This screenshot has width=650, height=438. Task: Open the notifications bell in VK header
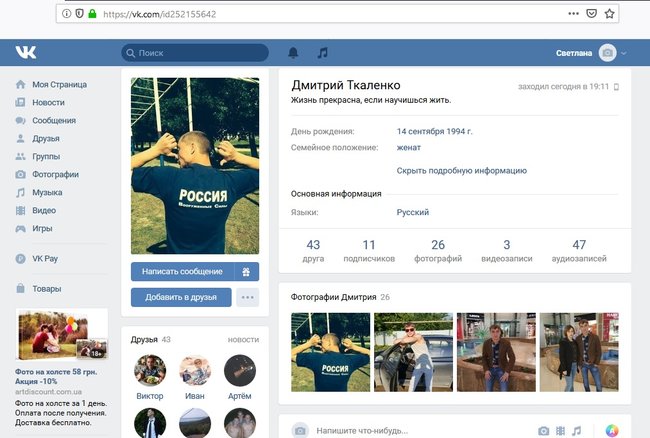[293, 53]
